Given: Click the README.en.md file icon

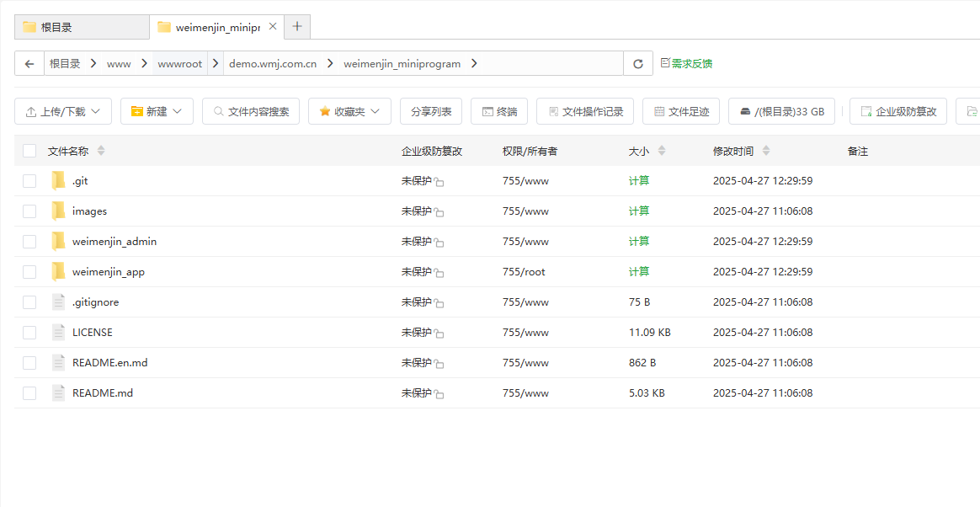Looking at the screenshot, I should [59, 363].
